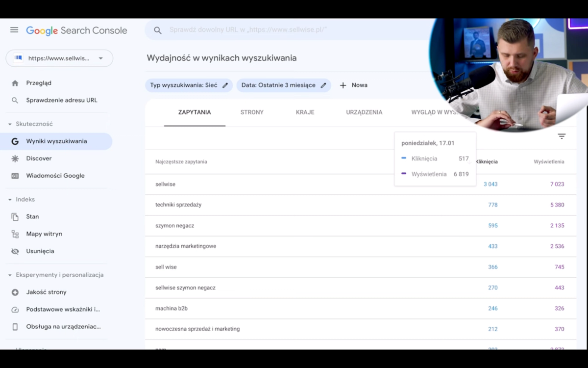Click the mobile device icon for Obsługa na urządzeniach
This screenshot has width=588, height=368.
click(x=15, y=327)
